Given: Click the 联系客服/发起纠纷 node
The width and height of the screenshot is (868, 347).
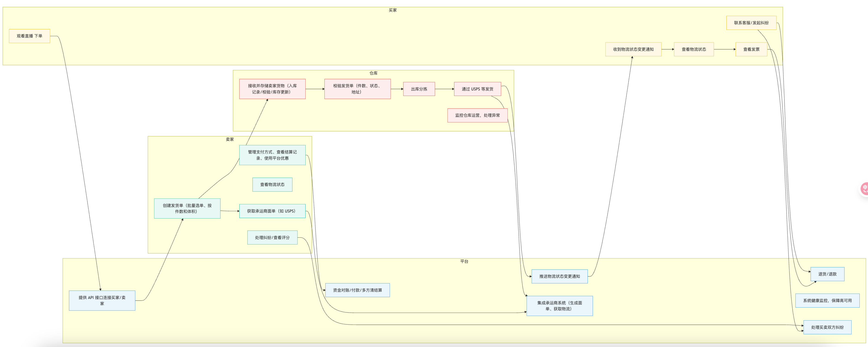Looking at the screenshot, I should point(751,23).
